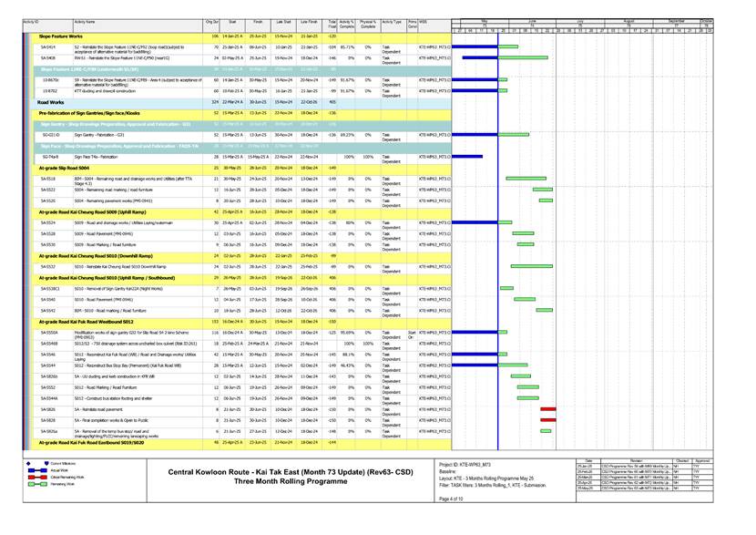Select the SG-021-D Sign Gantry fabrication row
The width and height of the screenshot is (756, 535).
point(137,135)
